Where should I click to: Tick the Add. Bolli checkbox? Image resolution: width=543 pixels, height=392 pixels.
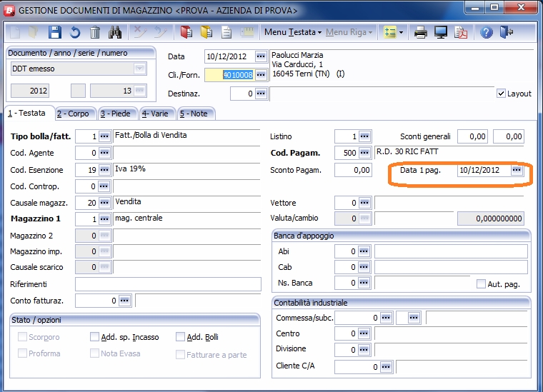pyautogui.click(x=181, y=337)
